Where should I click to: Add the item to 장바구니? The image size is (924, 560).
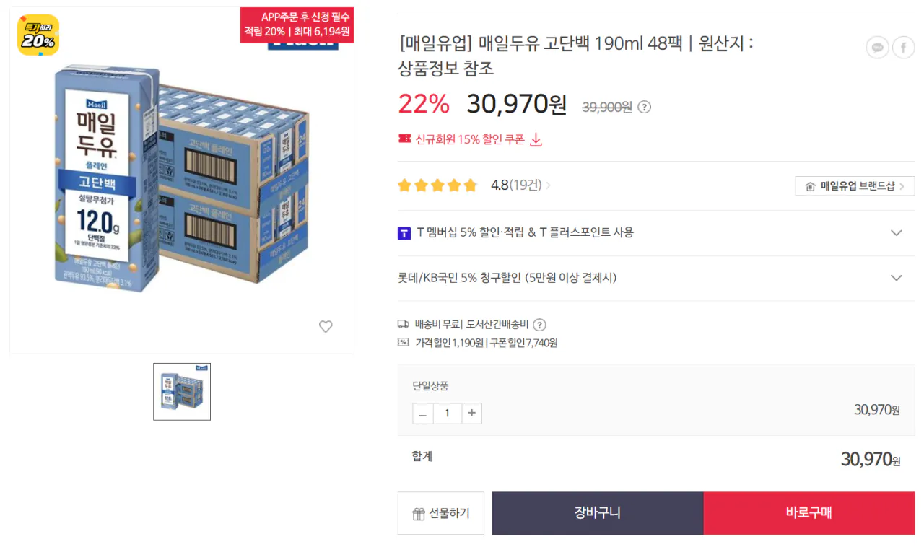tap(598, 512)
